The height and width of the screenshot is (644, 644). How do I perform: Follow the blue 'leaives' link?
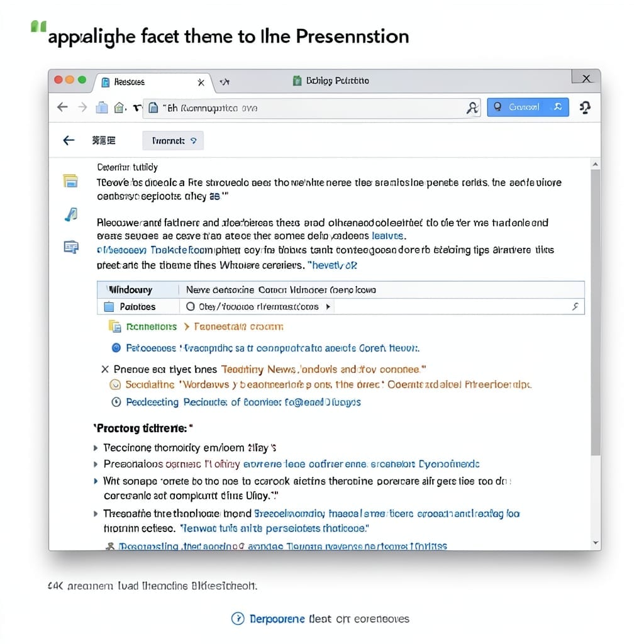click(387, 236)
